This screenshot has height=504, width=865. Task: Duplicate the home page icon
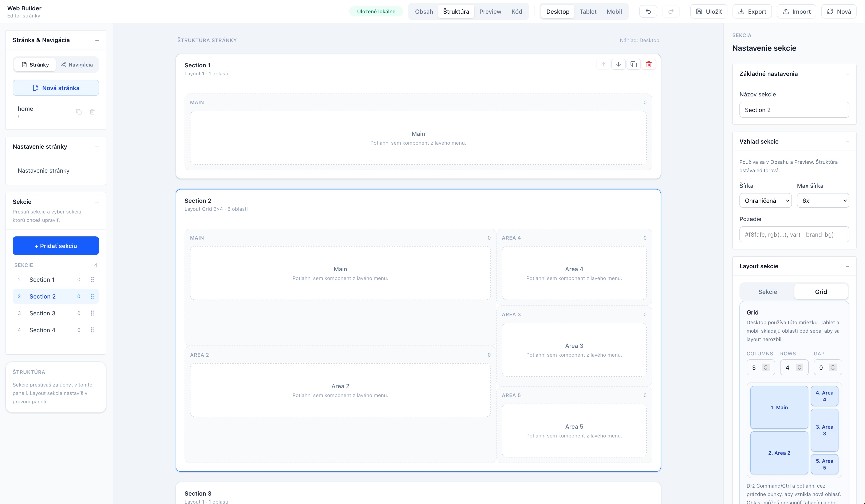click(79, 112)
